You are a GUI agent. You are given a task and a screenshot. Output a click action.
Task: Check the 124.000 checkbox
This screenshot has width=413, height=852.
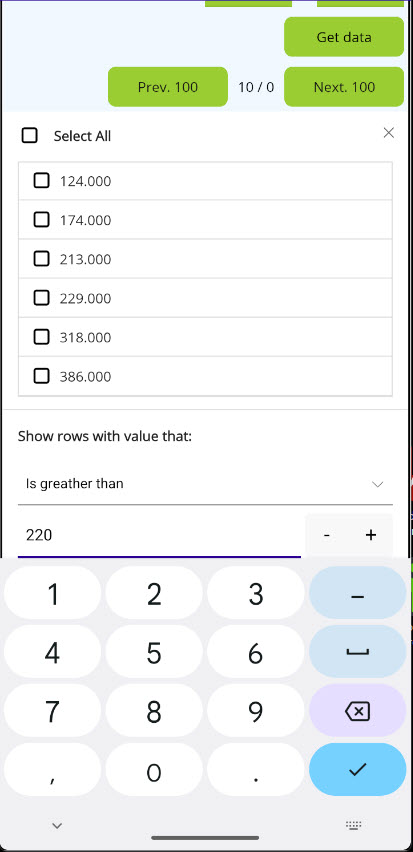[41, 180]
